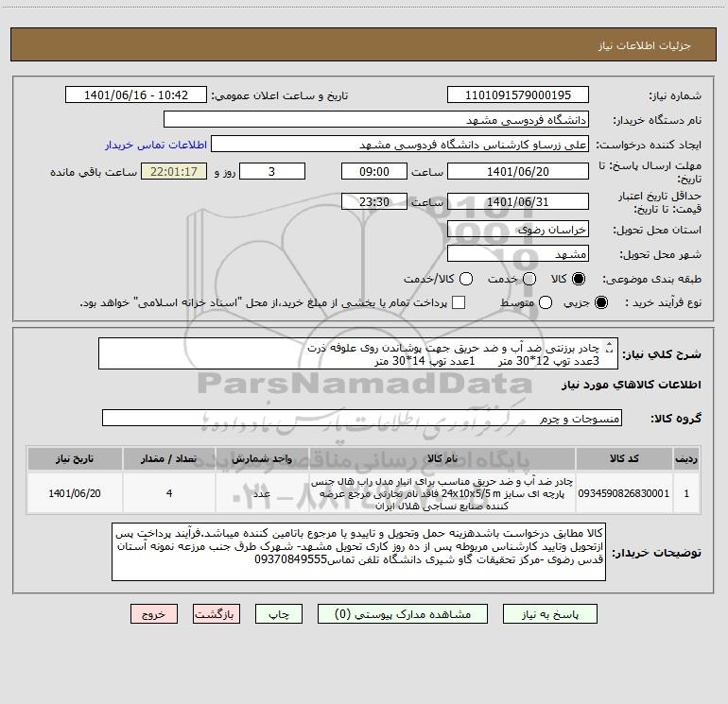Image resolution: width=728 pixels, height=704 pixels.
Task: Click the اطلاعات کالاهای مورد نیاز heading
Action: [632, 385]
